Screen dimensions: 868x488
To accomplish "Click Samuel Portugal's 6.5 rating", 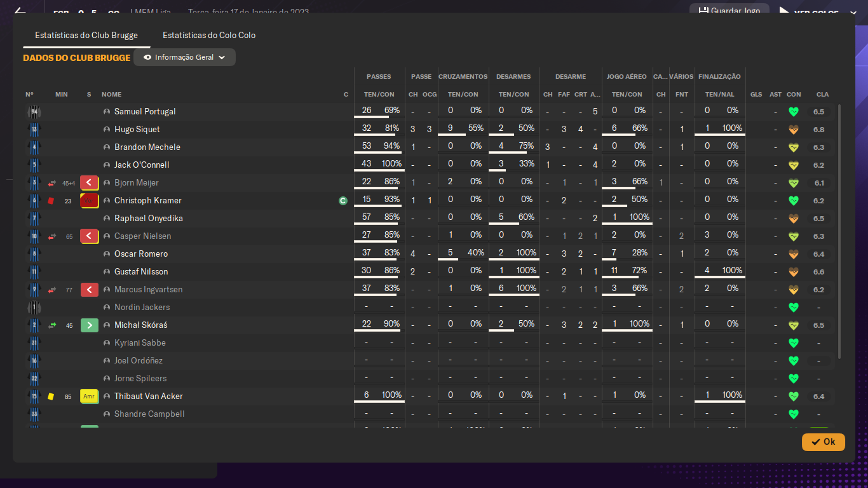I will coord(818,112).
